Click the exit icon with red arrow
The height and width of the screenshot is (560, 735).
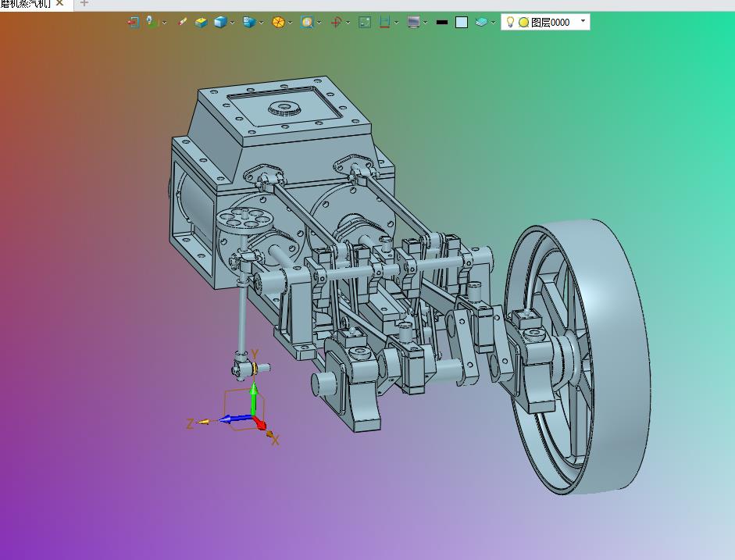pyautogui.click(x=133, y=22)
